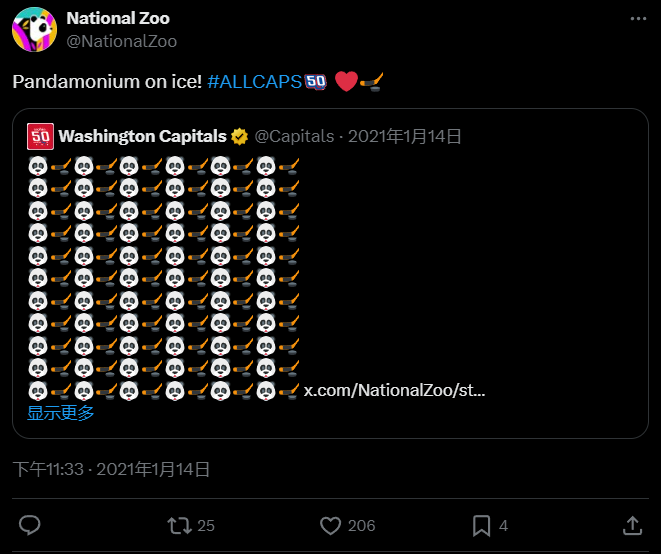Expand quoted tweet with 显示更多
Viewport: 661px width, 554px height.
point(61,412)
